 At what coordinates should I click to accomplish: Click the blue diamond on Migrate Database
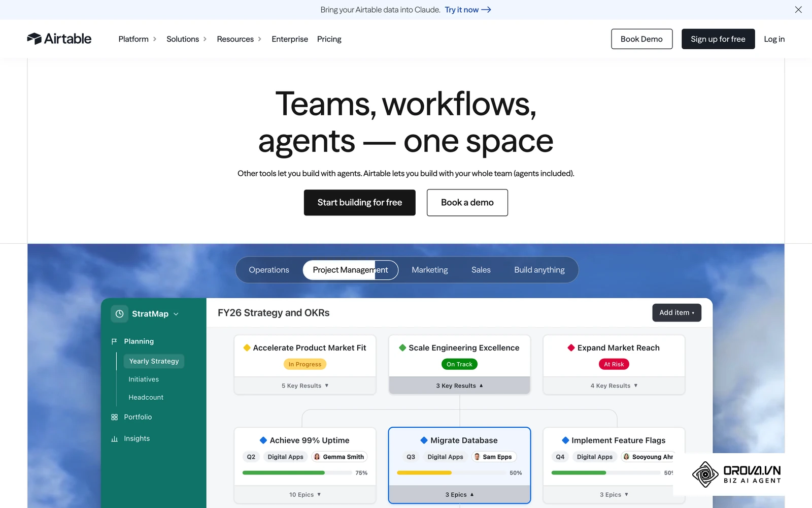(424, 440)
